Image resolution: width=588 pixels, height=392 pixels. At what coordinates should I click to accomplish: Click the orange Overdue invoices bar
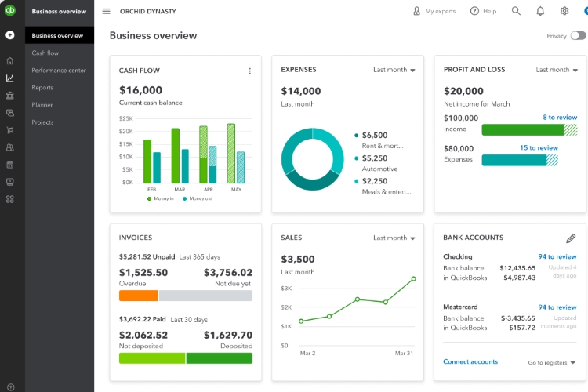138,296
